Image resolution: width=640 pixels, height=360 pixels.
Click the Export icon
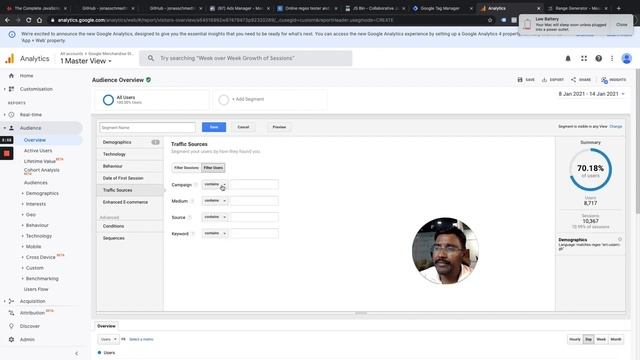click(x=544, y=80)
